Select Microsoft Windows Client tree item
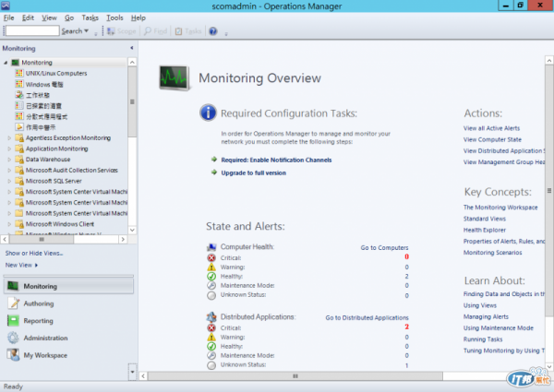The width and height of the screenshot is (554, 392). (x=60, y=224)
